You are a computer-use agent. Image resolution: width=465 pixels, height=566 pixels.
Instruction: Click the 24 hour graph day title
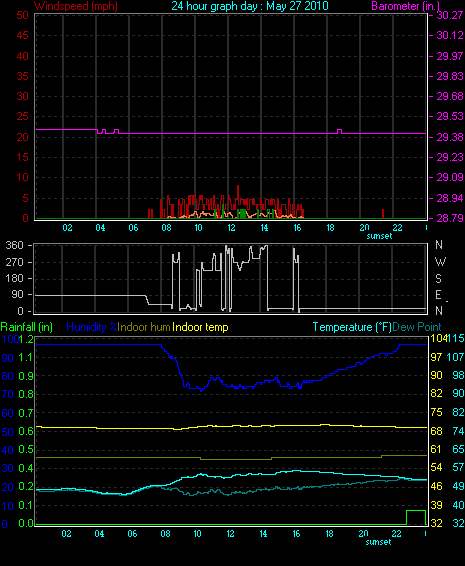[250, 6]
